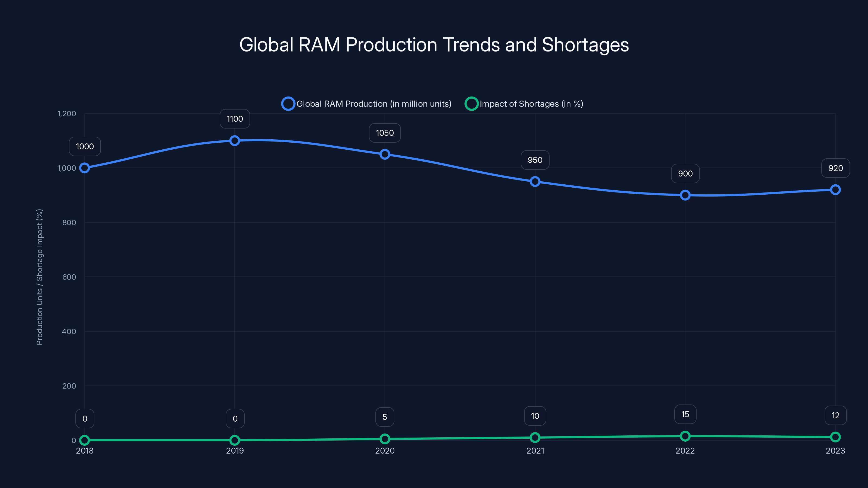868x488 pixels.
Task: Select the 2018 production data point
Action: tap(85, 168)
